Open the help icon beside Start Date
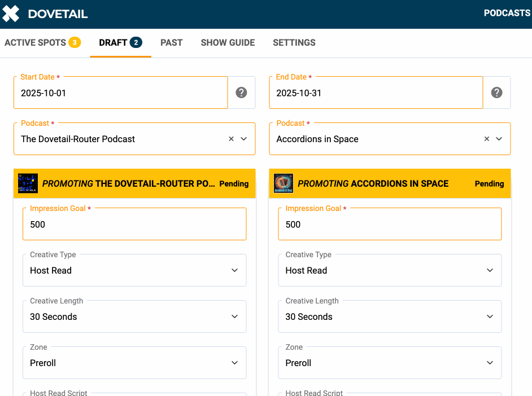Screen dimensions: 532x396 point(241,93)
